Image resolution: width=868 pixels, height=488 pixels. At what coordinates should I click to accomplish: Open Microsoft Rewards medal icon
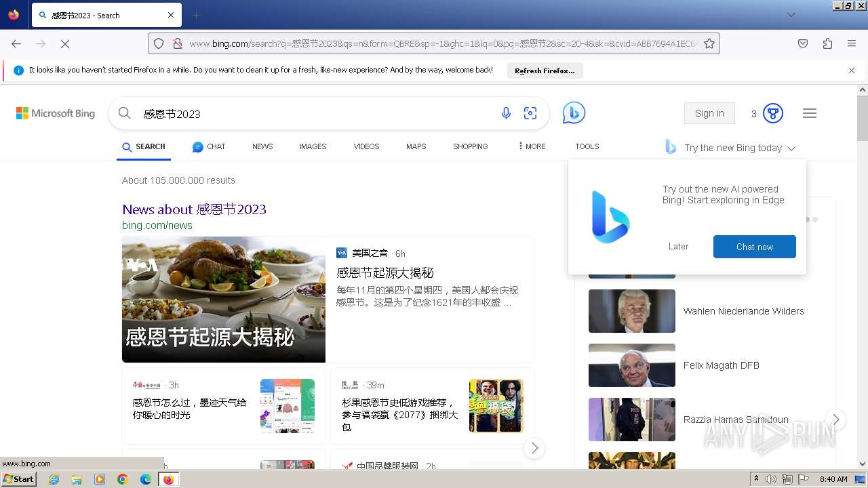[773, 113]
